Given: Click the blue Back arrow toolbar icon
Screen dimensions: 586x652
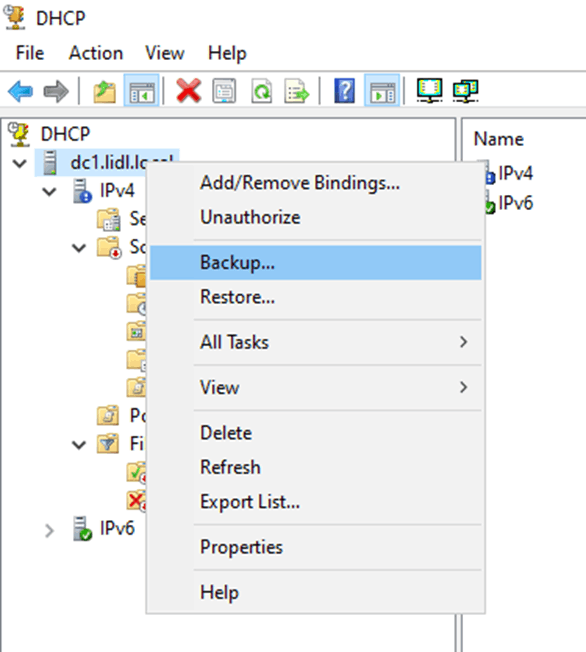Looking at the screenshot, I should pyautogui.click(x=20, y=91).
